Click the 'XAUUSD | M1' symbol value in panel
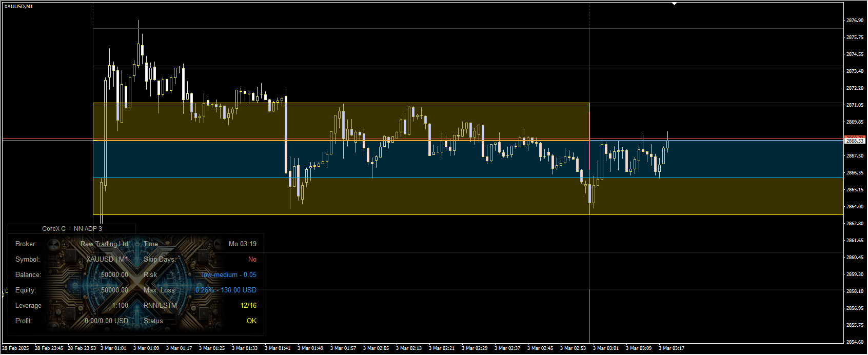 point(107,260)
